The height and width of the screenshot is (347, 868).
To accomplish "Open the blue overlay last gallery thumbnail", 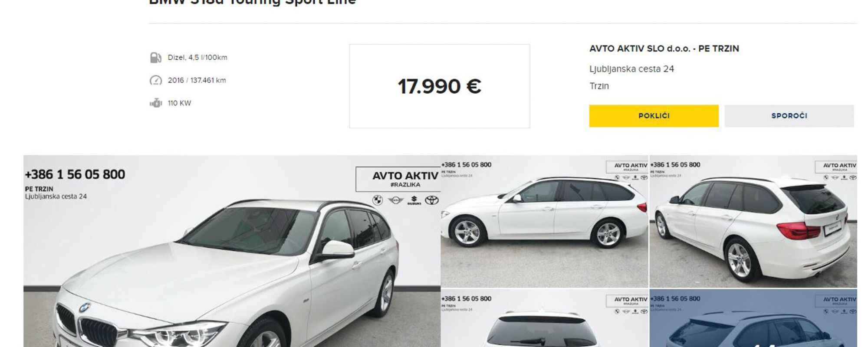I will (x=753, y=318).
